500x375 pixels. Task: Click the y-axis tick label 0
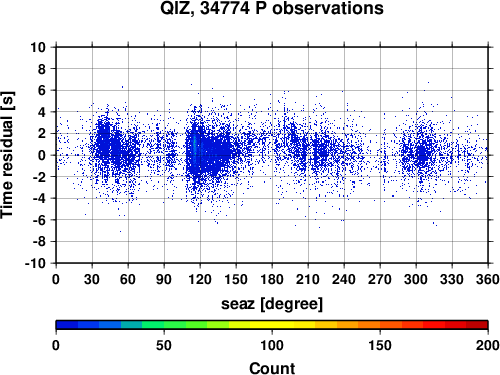coord(42,155)
